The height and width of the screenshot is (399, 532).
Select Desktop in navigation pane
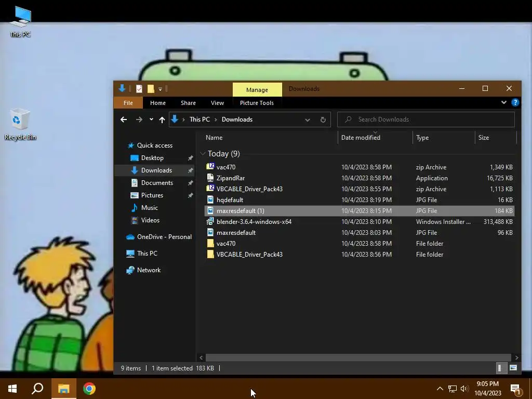[152, 158]
